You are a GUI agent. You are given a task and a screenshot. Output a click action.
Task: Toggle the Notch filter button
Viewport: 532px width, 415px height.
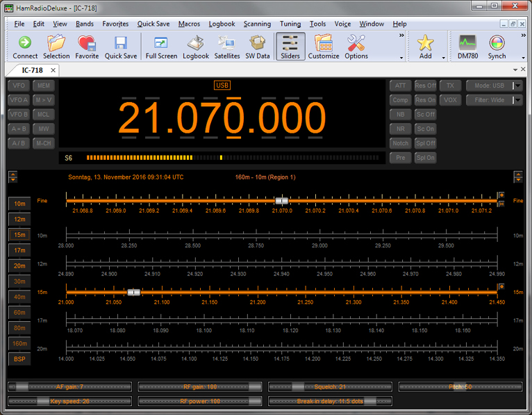click(x=400, y=143)
